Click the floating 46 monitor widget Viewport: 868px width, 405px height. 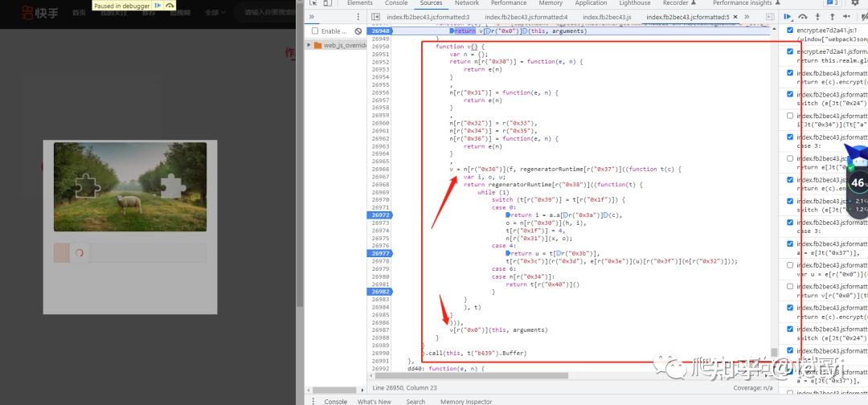click(x=857, y=181)
